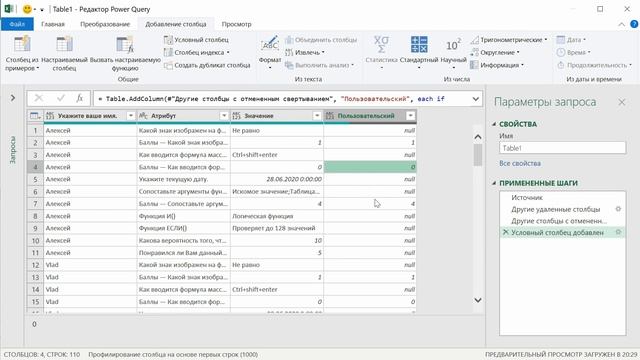Click the smiley feedback icon
This screenshot has height=360, width=640.
click(x=27, y=9)
